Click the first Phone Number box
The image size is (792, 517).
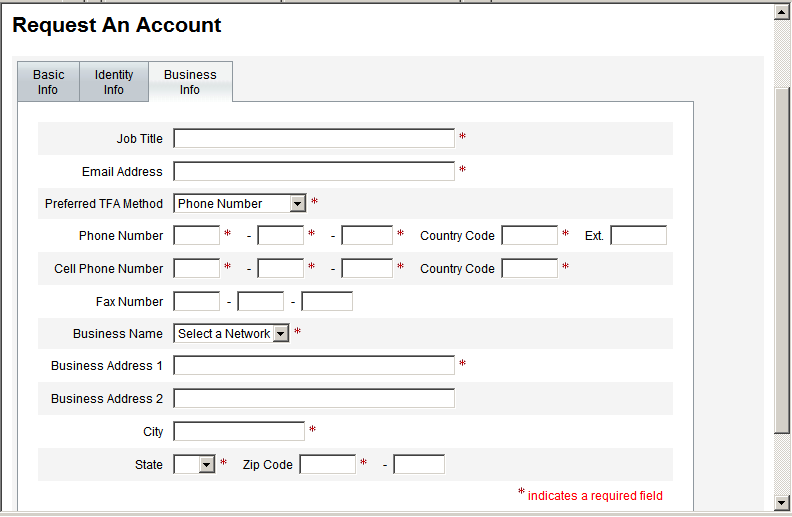click(x=196, y=236)
